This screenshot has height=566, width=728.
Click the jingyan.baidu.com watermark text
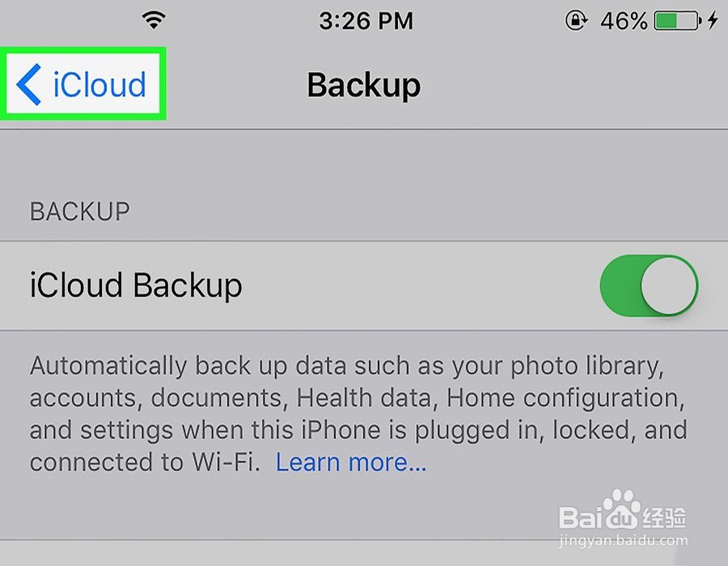[623, 540]
